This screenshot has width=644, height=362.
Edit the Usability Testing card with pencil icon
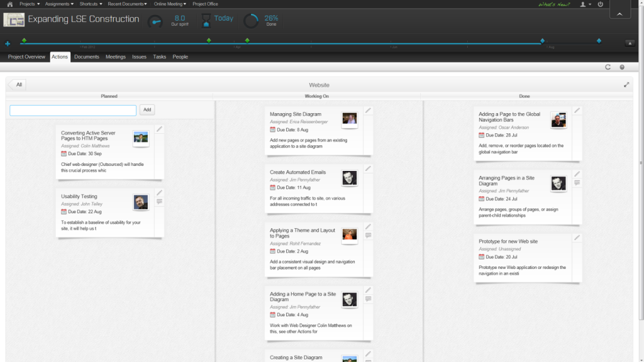[160, 192]
